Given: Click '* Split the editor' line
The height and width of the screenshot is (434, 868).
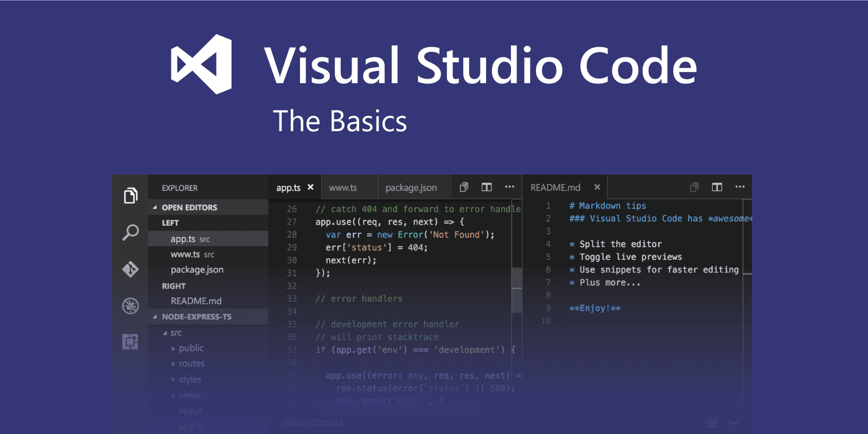Looking at the screenshot, I should 615,244.
